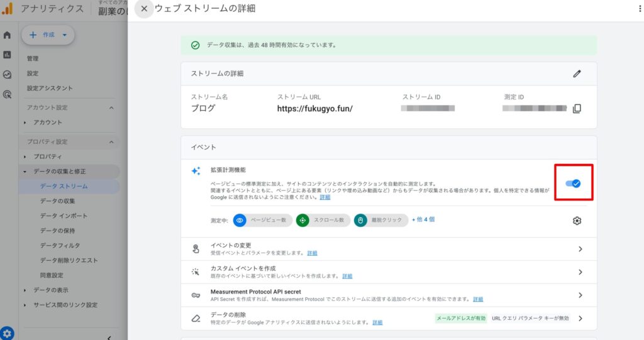This screenshot has width=644, height=340.
Task: Copy the measurement ID with the copy icon
Action: [x=577, y=108]
